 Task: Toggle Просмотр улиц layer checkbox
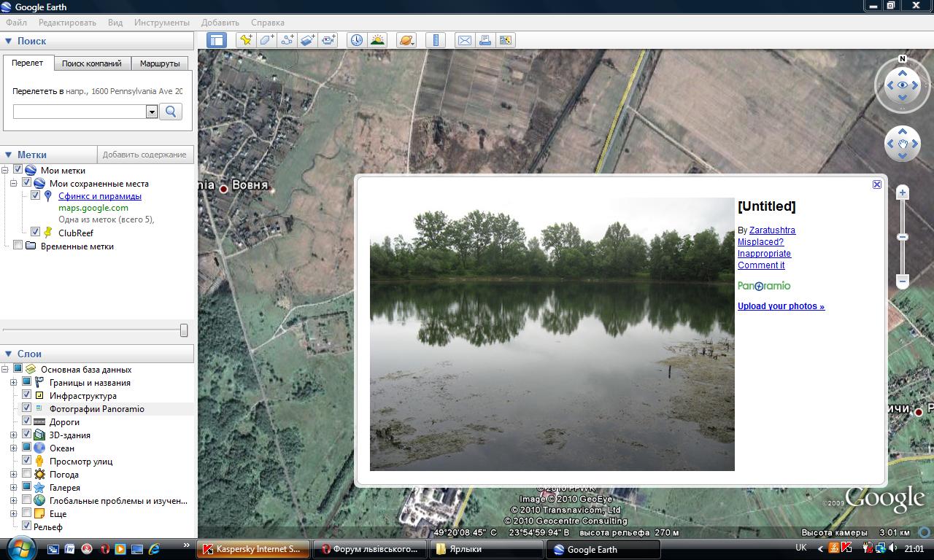27,461
